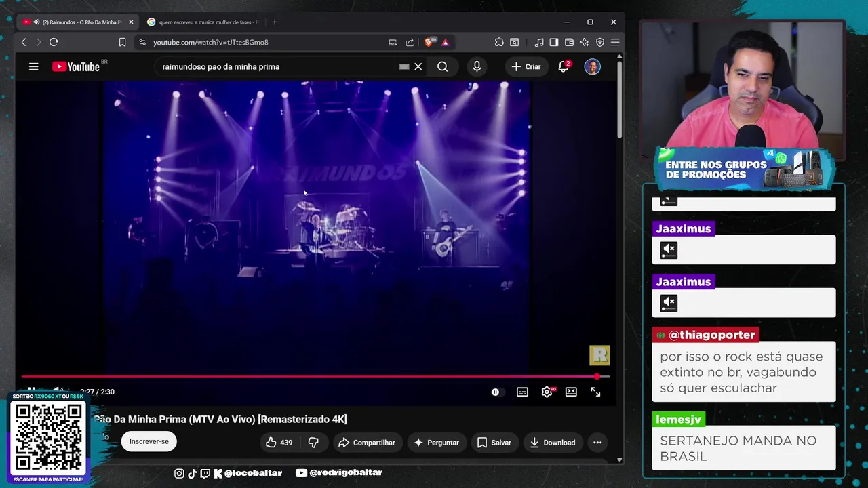The image size is (868, 488).
Task: Open the YouTube guide hamburger menu
Action: 33,66
